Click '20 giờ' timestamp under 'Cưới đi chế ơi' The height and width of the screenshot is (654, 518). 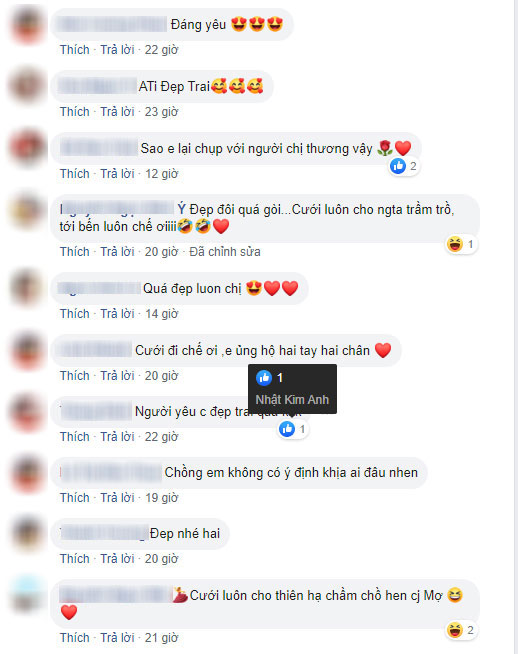[161, 376]
